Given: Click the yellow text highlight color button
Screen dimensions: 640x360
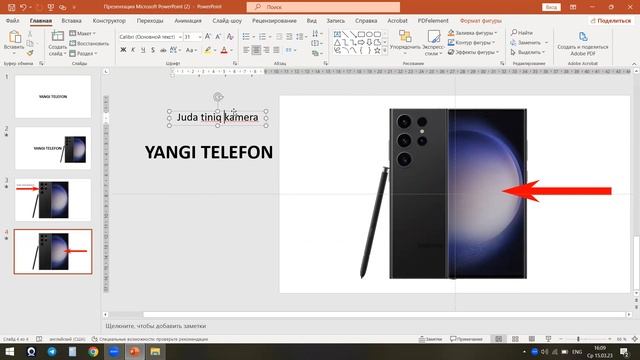Looking at the screenshot, I should point(208,50).
